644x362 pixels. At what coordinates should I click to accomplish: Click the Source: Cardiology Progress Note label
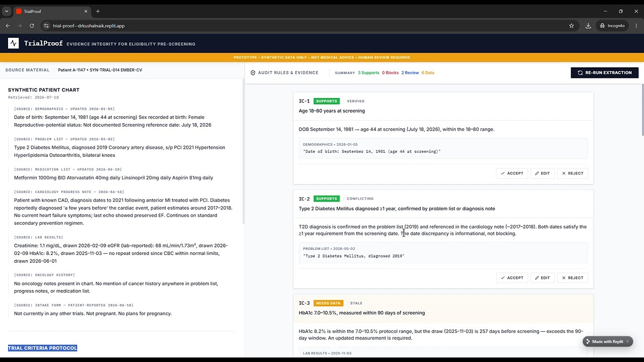pyautogui.click(x=69, y=192)
